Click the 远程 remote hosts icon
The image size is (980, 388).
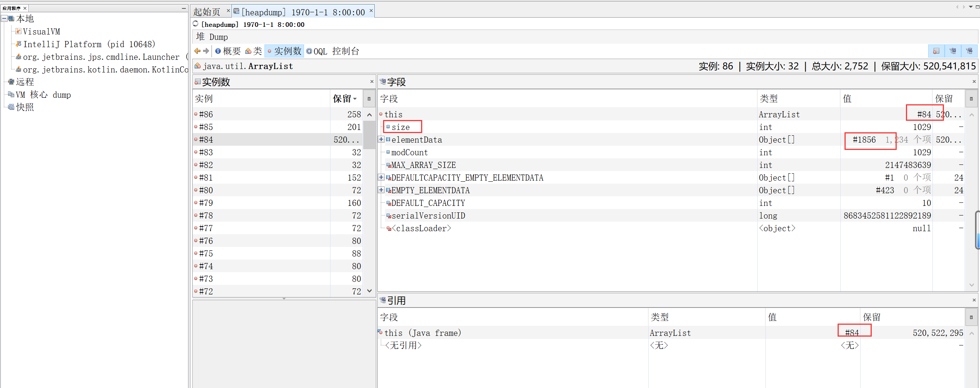(11, 82)
